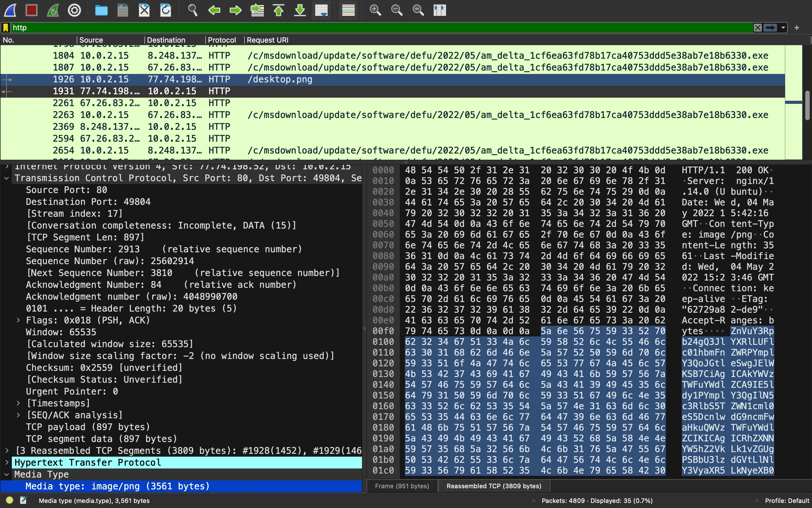Expand the [SEQ/ACK analysis] node
The width and height of the screenshot is (812, 508).
pyautogui.click(x=18, y=415)
